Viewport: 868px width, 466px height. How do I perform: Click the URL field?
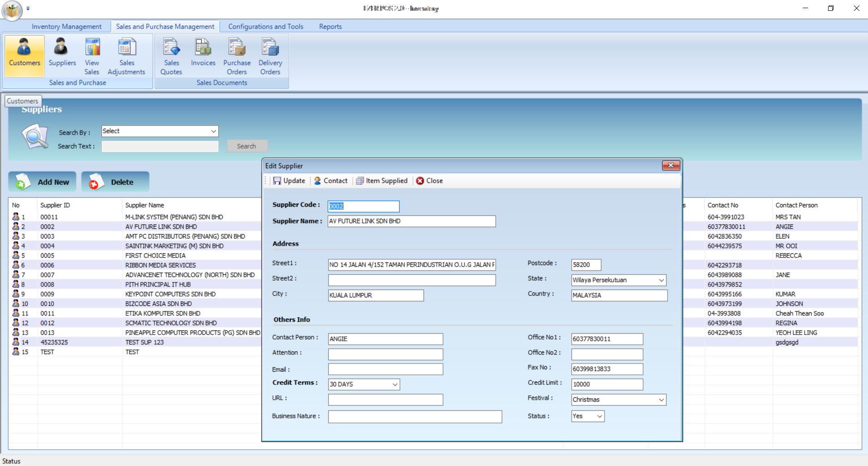385,399
